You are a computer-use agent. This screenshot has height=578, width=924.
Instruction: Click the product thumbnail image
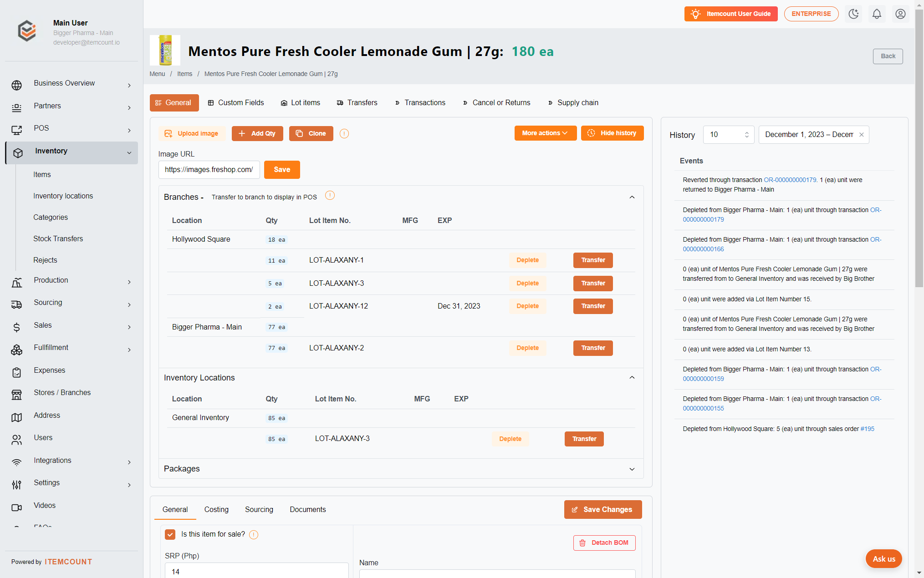pos(165,51)
